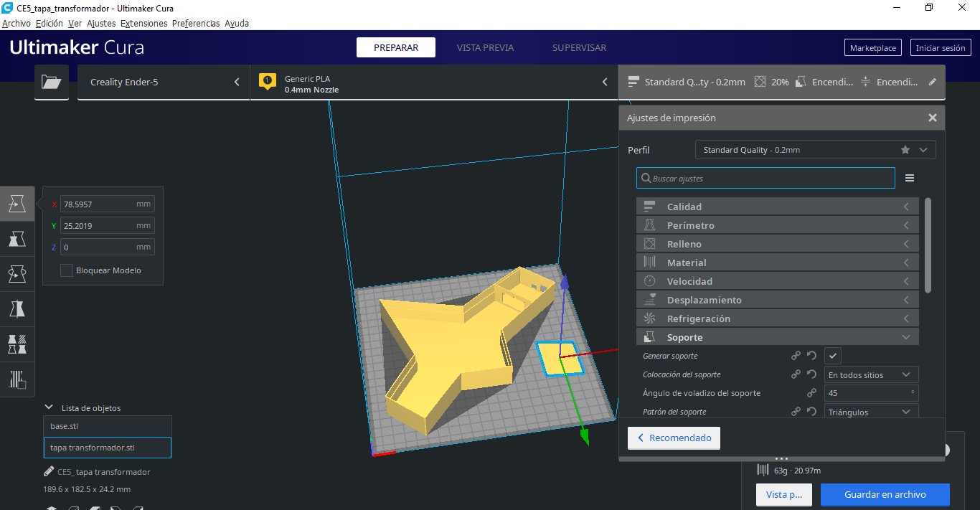Click the Recomendado button
The image size is (980, 510).
[674, 438]
